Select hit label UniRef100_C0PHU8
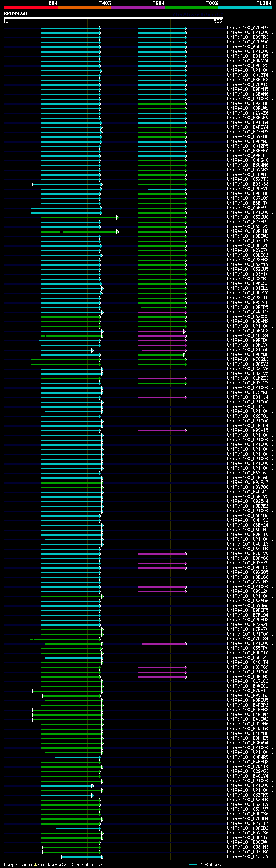This screenshot has height=868, width=276. (248, 232)
